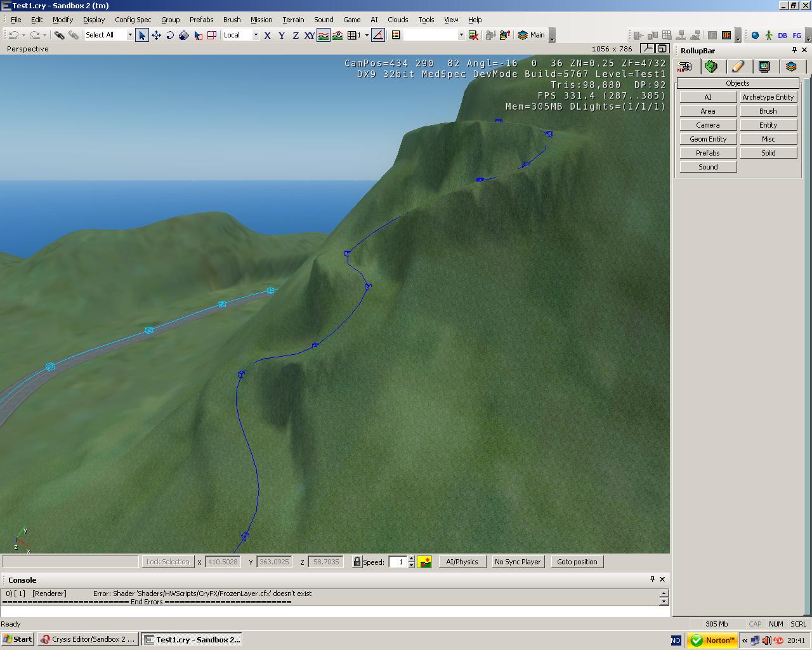Activate the Move tool
Screen dimensions: 812x650
click(156, 35)
